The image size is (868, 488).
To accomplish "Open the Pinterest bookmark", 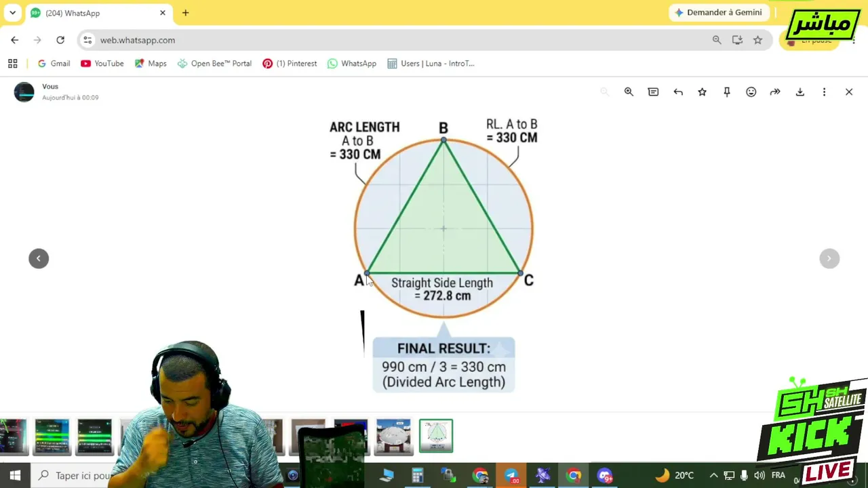I will pos(290,64).
